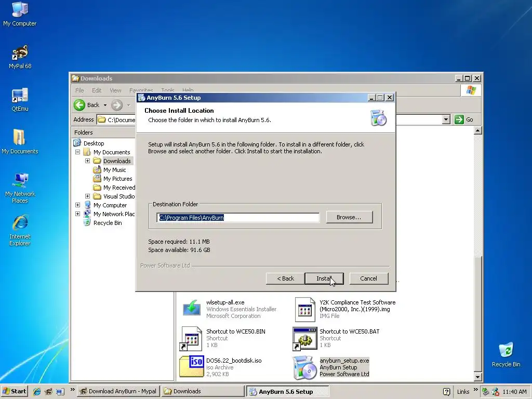This screenshot has height=399, width=532.
Task: Click the Go button in address bar
Action: click(464, 119)
